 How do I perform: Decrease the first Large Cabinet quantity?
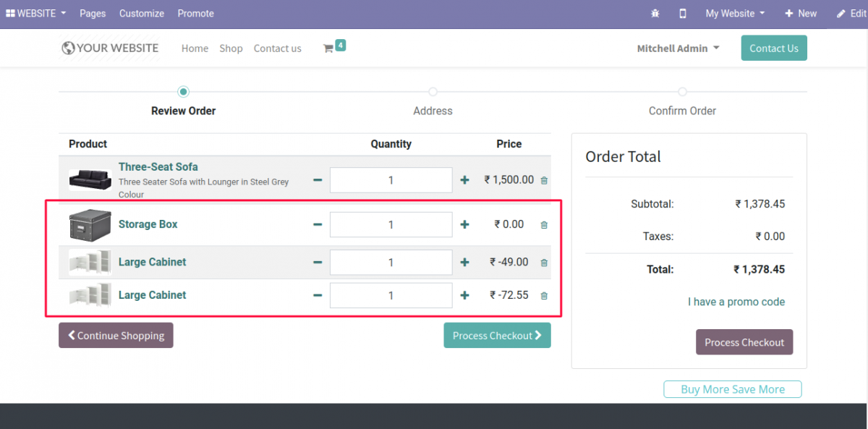pyautogui.click(x=317, y=262)
